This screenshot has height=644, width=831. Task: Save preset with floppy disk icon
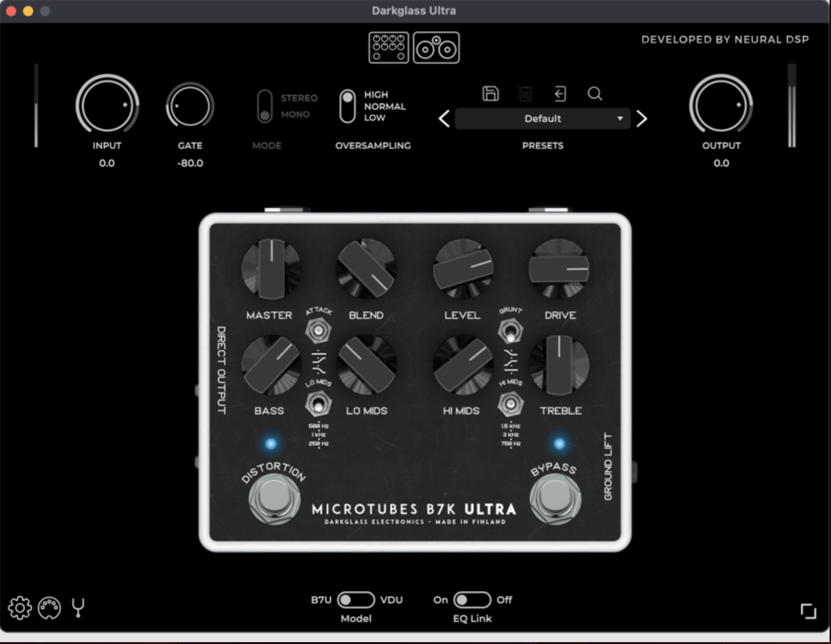490,94
